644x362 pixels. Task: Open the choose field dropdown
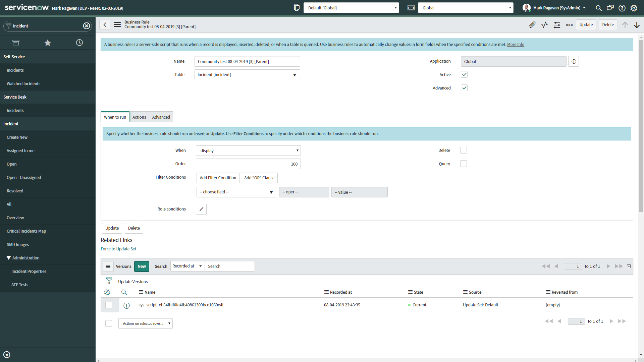[237, 192]
